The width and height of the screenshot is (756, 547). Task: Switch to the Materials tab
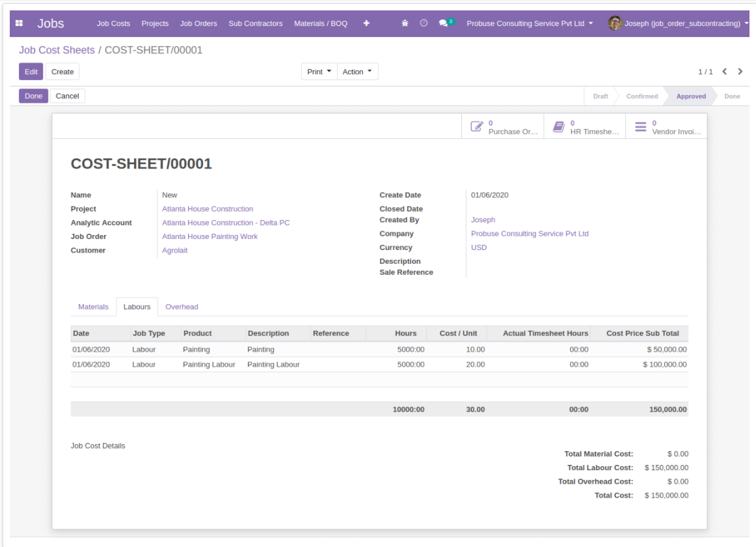pyautogui.click(x=93, y=307)
